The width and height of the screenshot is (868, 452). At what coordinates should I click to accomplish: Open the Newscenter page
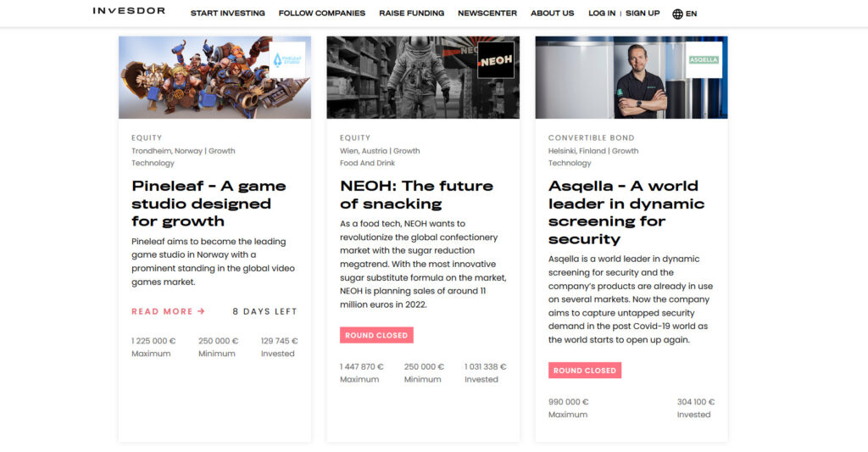tap(487, 14)
